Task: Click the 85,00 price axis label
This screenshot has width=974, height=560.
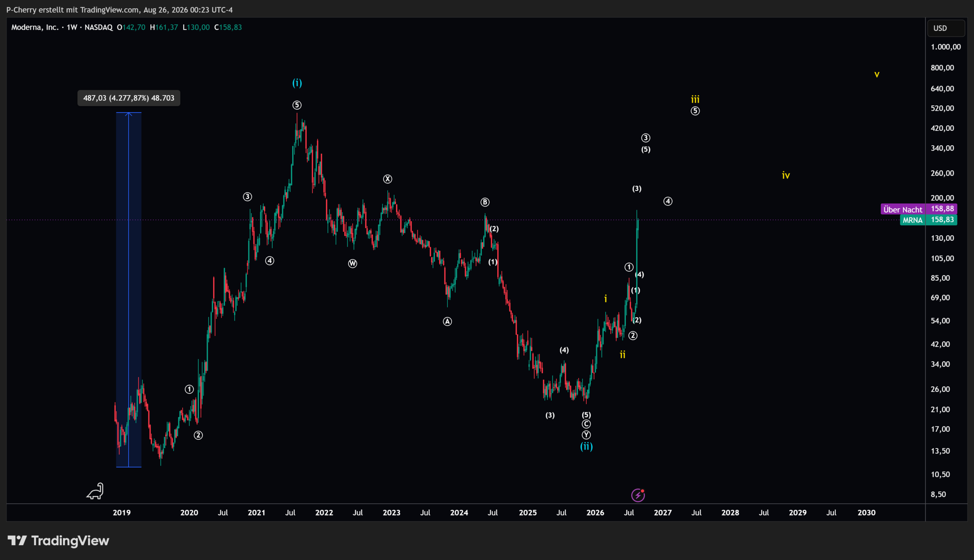Action: click(941, 278)
